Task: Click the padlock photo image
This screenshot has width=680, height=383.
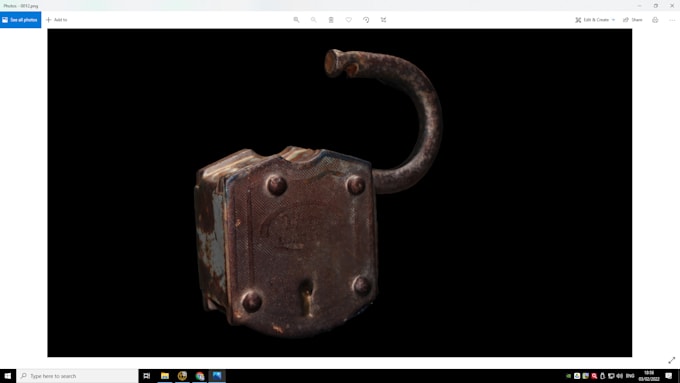Action: click(340, 193)
